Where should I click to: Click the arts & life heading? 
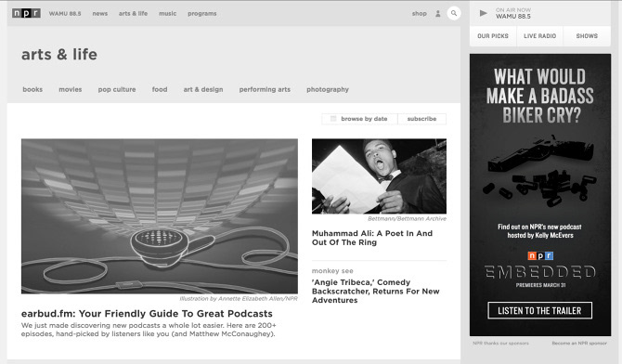(x=59, y=55)
